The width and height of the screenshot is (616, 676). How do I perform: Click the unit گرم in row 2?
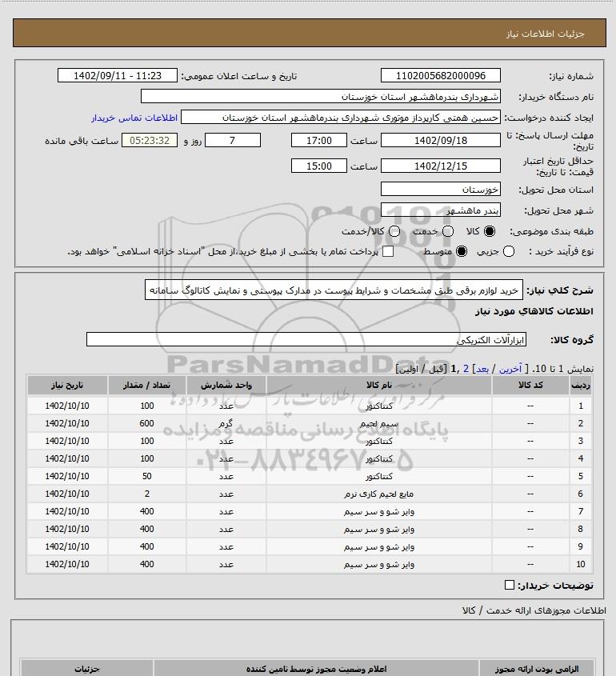226,423
